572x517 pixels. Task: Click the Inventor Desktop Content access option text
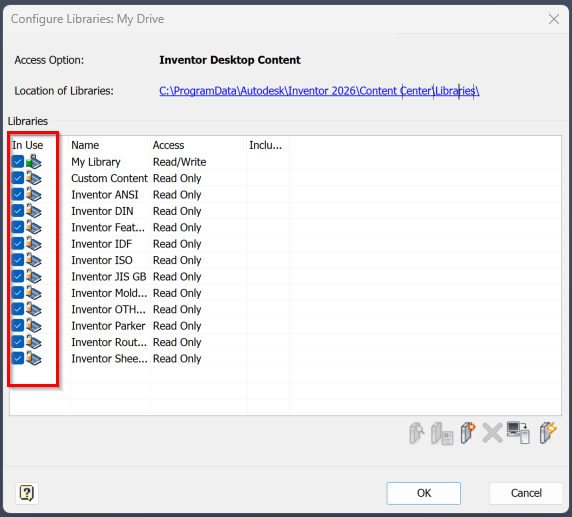tap(230, 60)
